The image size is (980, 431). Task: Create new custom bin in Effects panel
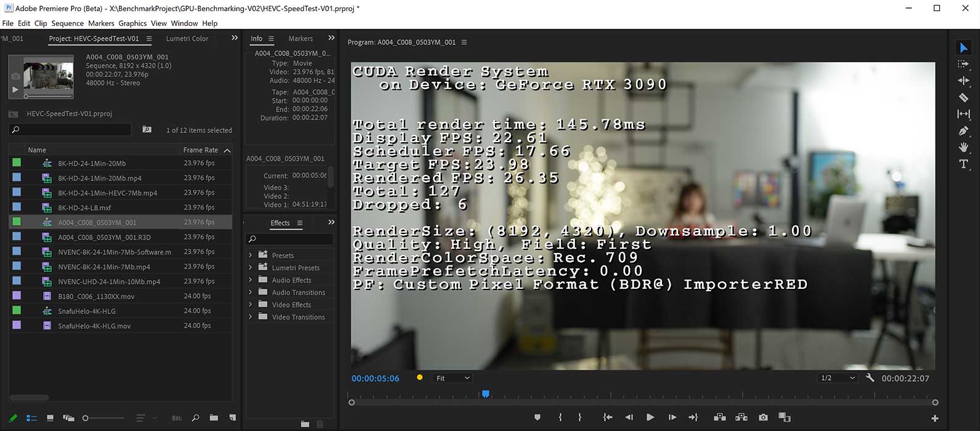(x=305, y=424)
